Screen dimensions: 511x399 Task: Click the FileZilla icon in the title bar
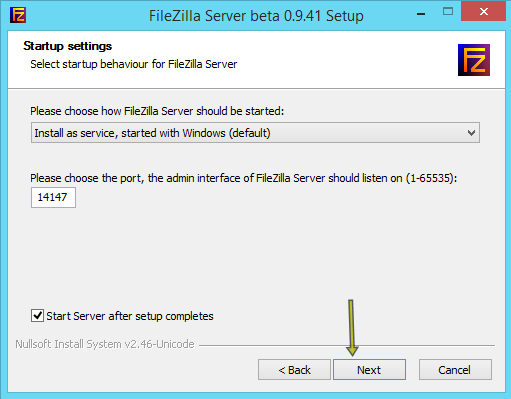[18, 15]
